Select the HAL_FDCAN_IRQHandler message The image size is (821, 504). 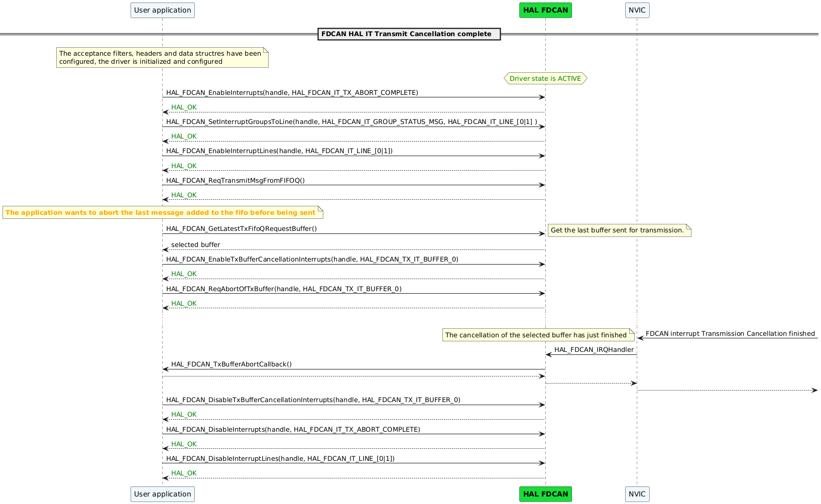[593, 350]
